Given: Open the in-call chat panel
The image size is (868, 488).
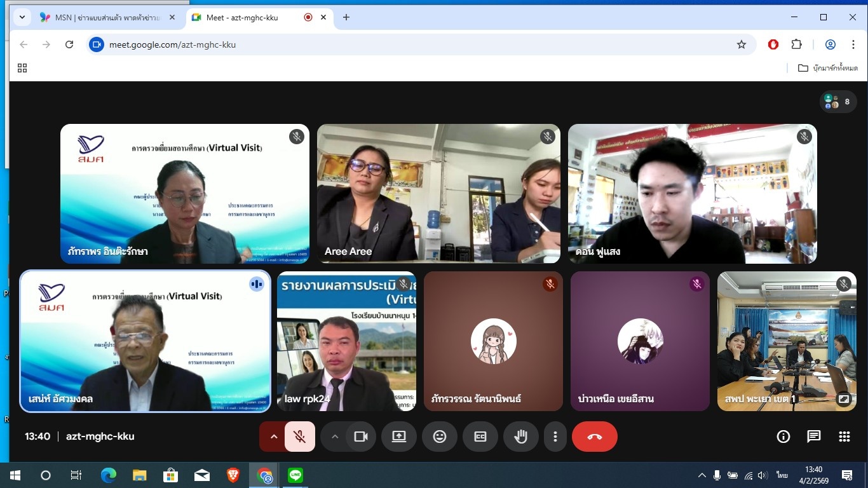Looking at the screenshot, I should tap(813, 437).
